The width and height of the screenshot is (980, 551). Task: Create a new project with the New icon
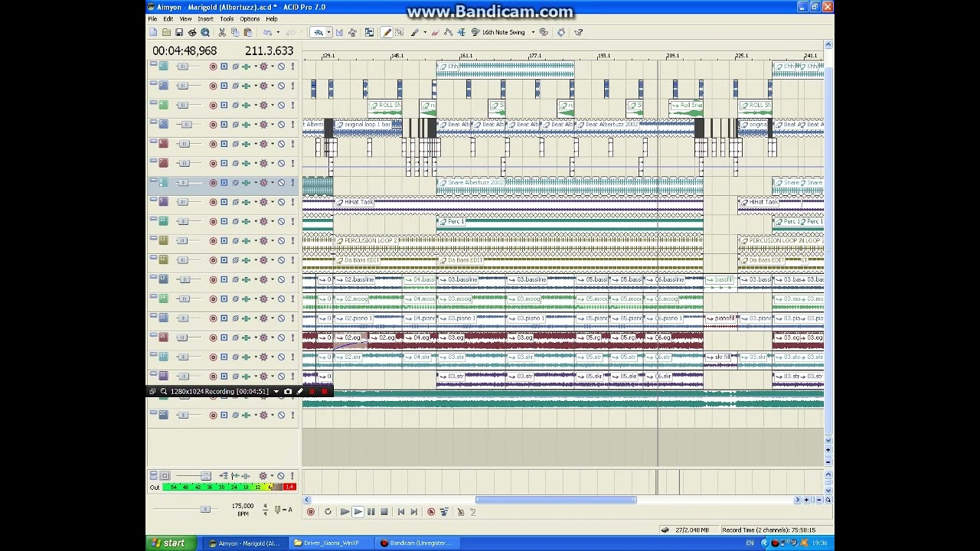152,32
